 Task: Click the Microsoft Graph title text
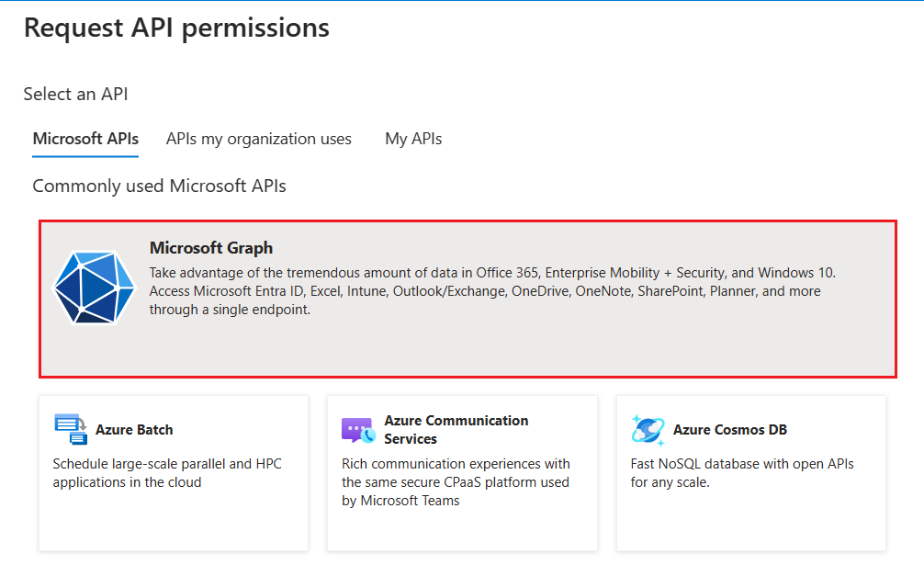click(x=211, y=247)
